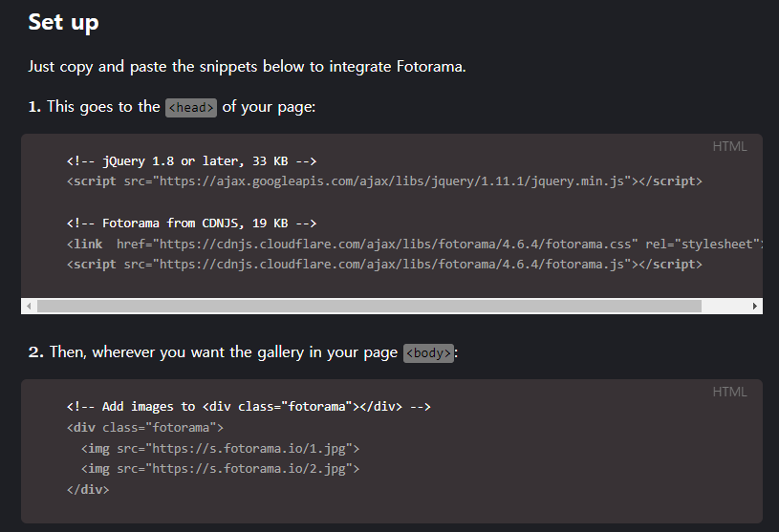Click the closing </div> code line
779x532 pixels.
click(x=88, y=490)
